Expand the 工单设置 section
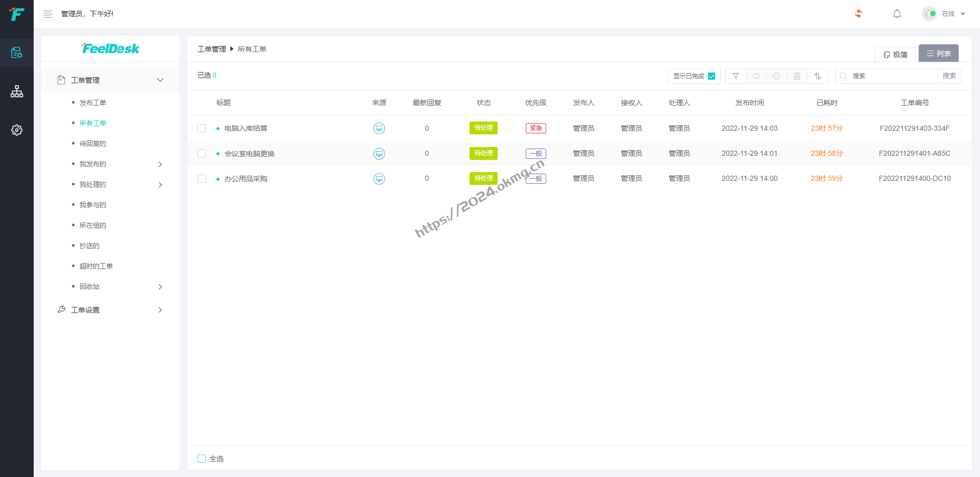This screenshot has height=477, width=980. (160, 310)
